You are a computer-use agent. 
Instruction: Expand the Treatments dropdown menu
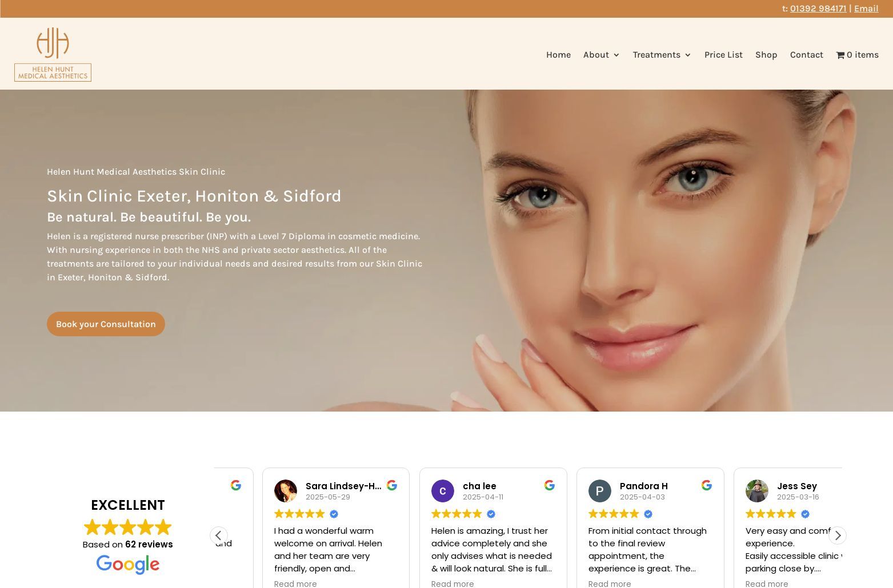pyautogui.click(x=662, y=55)
